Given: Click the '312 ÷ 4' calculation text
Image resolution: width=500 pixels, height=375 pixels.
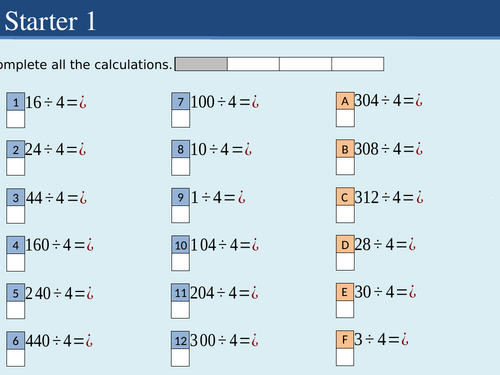Looking at the screenshot, I should (377, 197).
